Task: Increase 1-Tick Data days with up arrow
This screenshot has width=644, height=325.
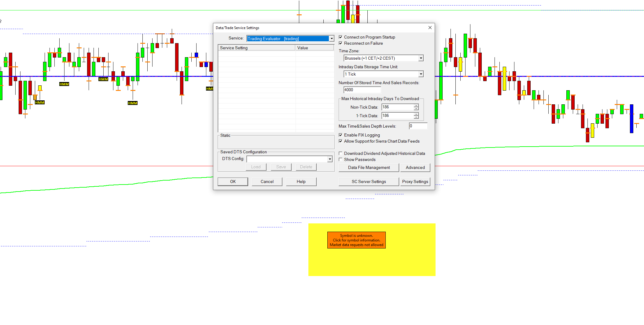Action: [x=416, y=114]
